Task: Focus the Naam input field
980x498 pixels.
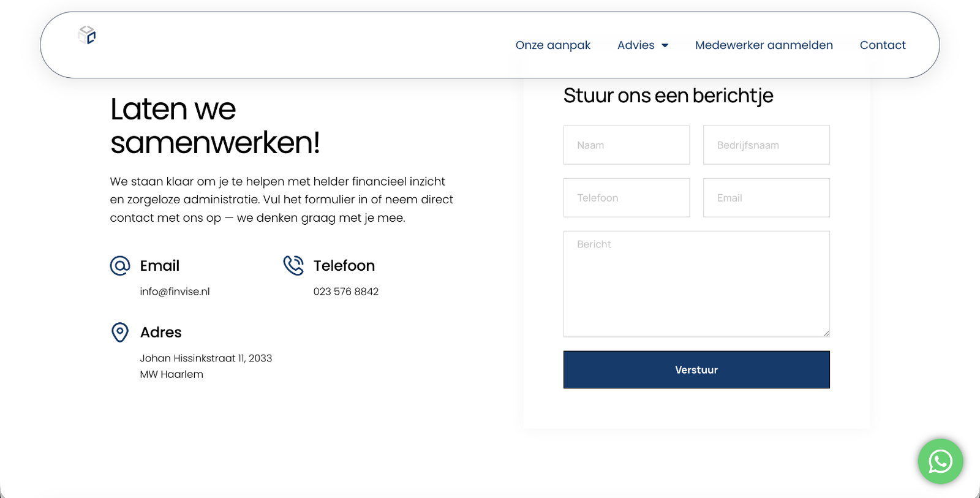Action: click(x=626, y=145)
